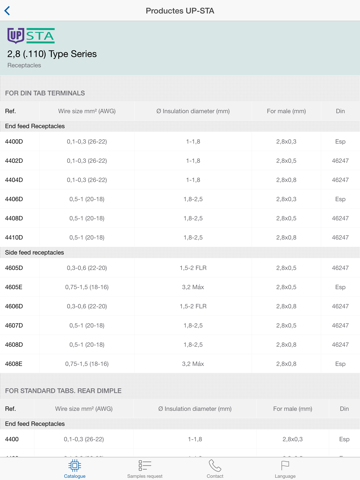Click Din header in Standard Tabs table
Screen dimensions: 360x480
pos(344,409)
